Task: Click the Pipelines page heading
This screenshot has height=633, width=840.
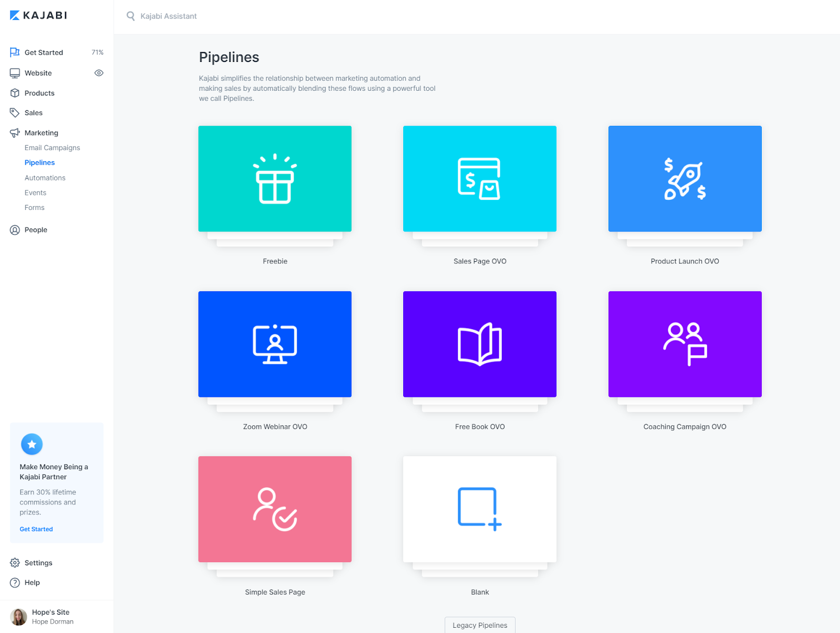Action: point(229,57)
